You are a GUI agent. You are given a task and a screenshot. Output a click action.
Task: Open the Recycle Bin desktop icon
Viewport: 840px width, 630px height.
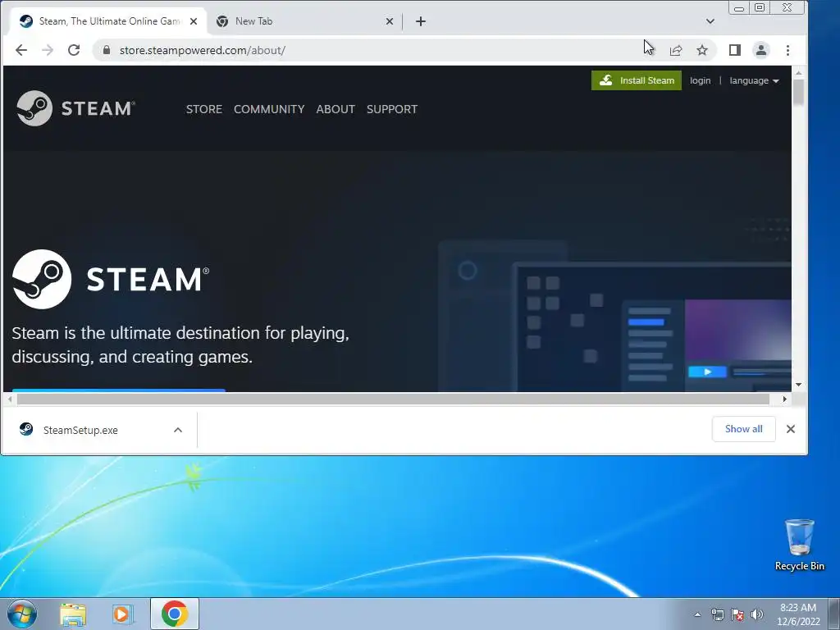(x=799, y=545)
